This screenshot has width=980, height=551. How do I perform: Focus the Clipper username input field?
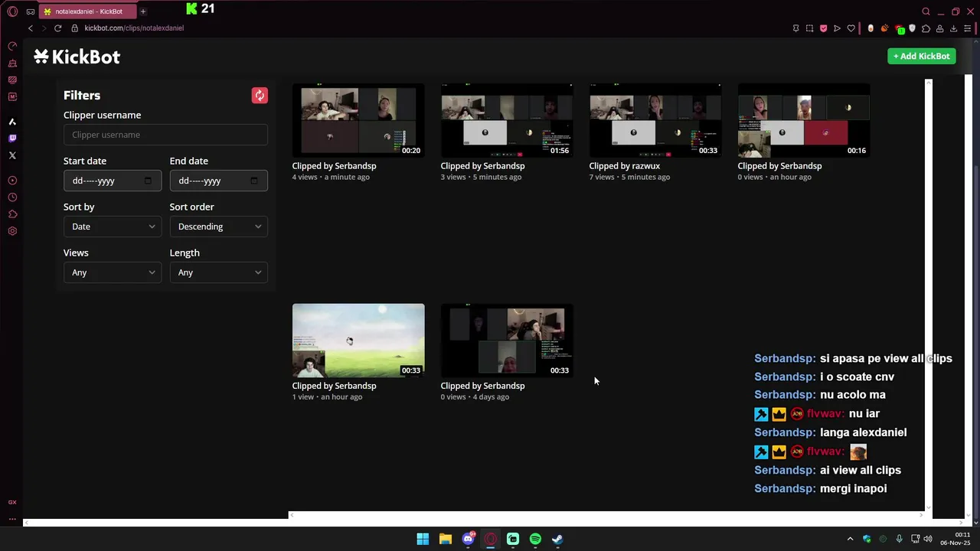165,135
